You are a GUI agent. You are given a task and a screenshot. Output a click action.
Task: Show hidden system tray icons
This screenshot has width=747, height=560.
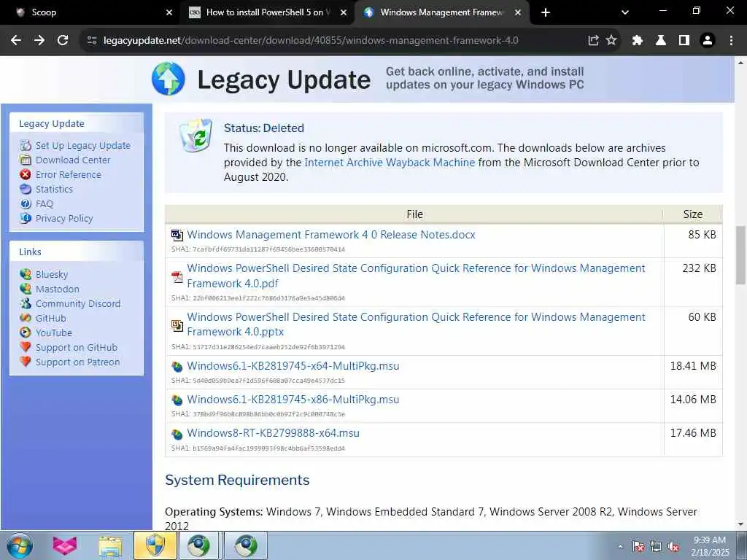click(620, 547)
